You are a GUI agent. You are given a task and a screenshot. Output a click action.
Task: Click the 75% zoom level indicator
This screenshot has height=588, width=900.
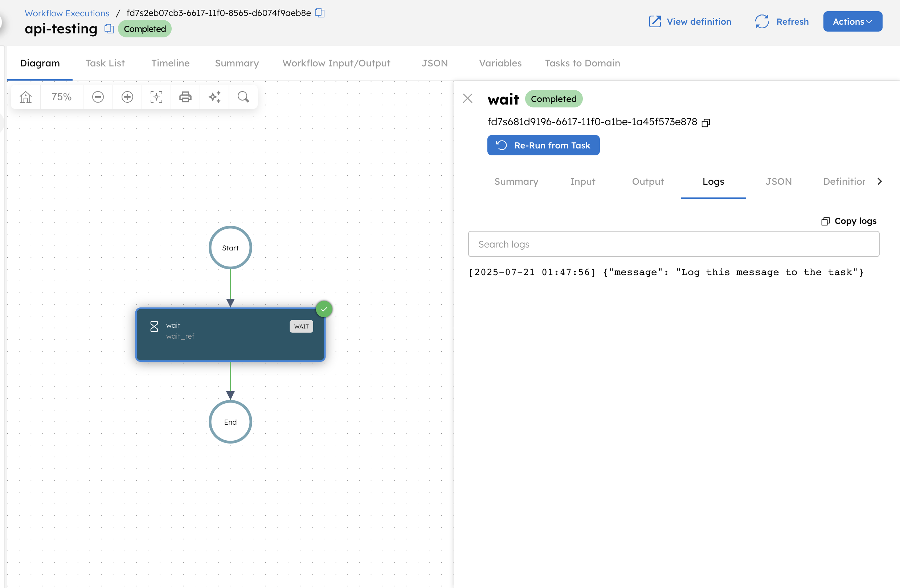tap(62, 97)
